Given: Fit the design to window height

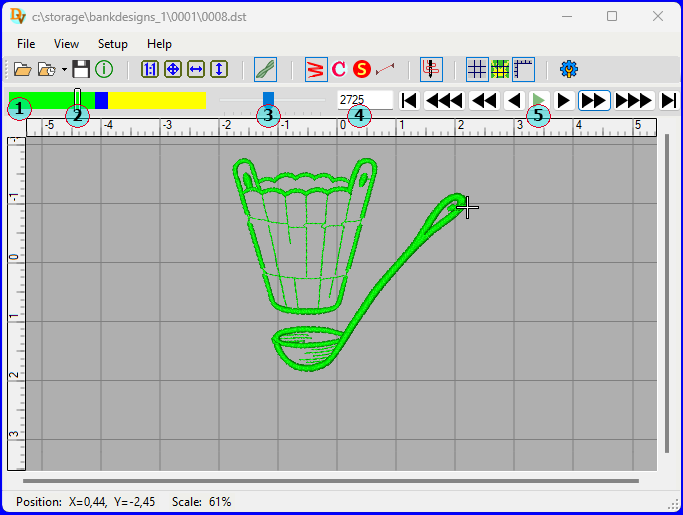Looking at the screenshot, I should [219, 69].
